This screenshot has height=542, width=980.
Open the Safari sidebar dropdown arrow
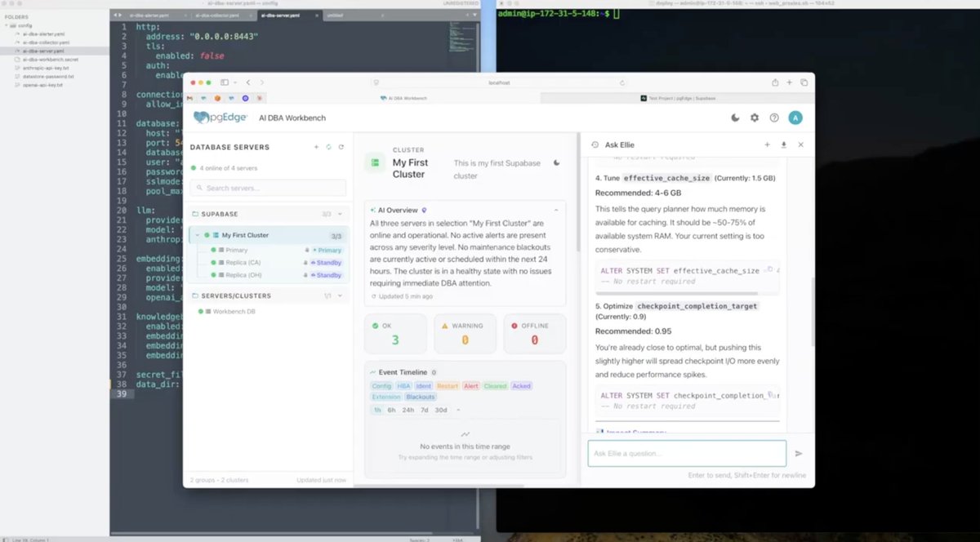[234, 82]
